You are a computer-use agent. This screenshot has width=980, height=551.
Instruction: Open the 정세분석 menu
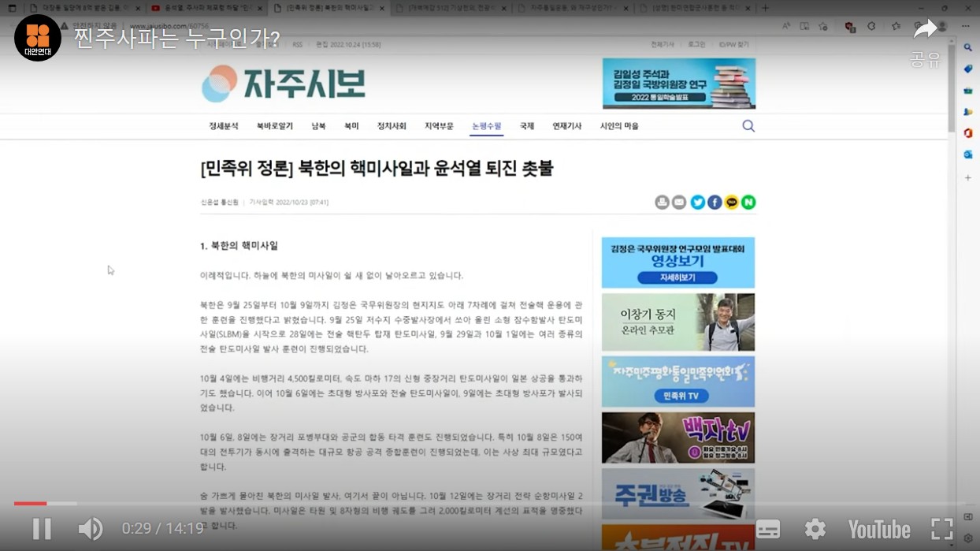224,126
